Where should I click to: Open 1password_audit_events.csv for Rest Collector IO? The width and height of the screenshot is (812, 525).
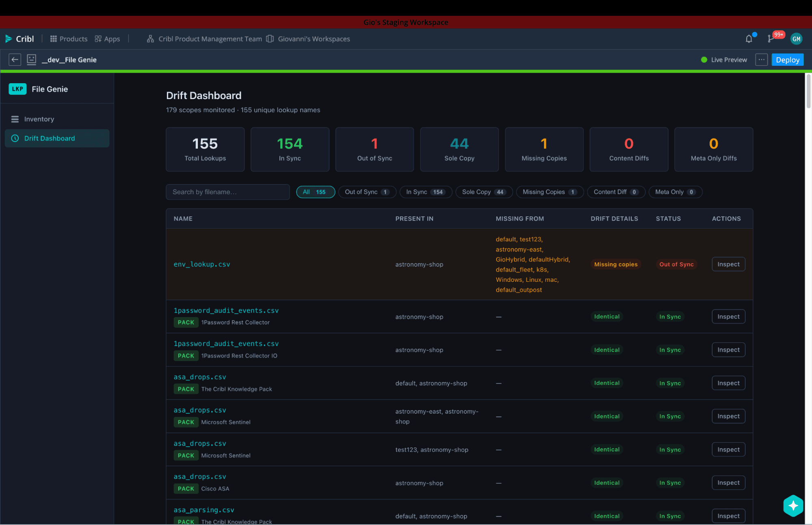coord(226,344)
